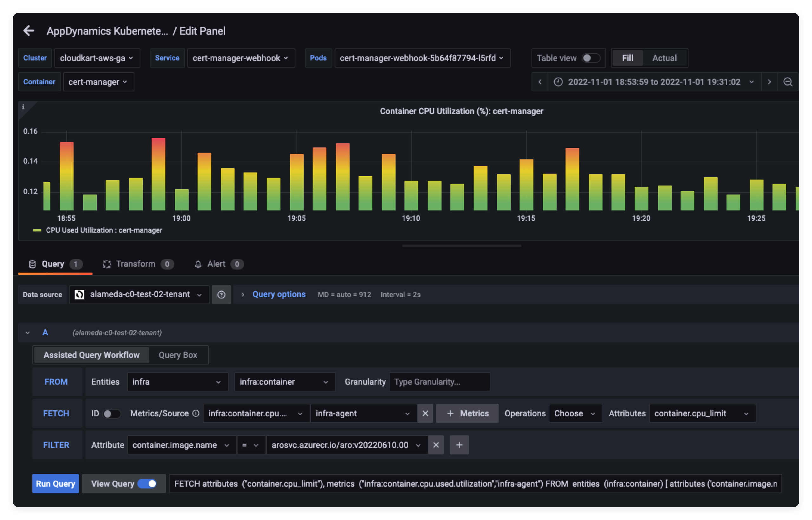Click Metrics/Source info icon

click(196, 413)
